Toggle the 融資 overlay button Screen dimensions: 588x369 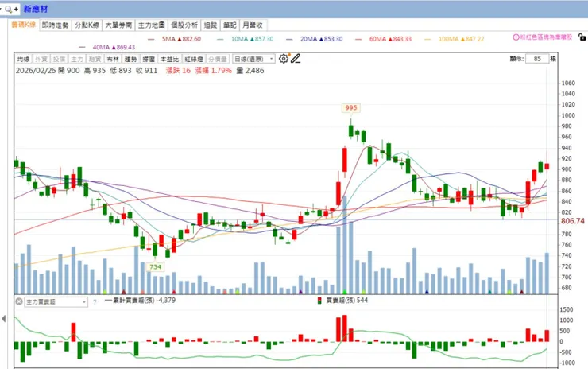[95, 59]
